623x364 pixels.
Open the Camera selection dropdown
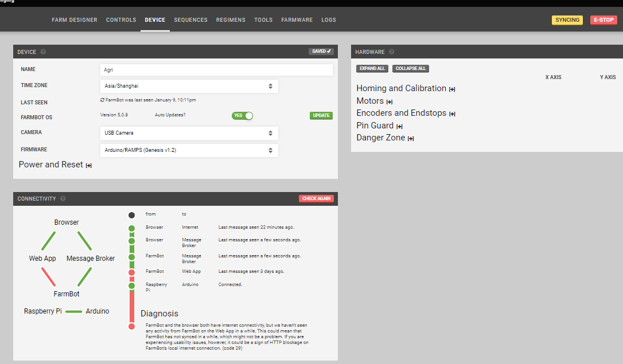coord(189,133)
